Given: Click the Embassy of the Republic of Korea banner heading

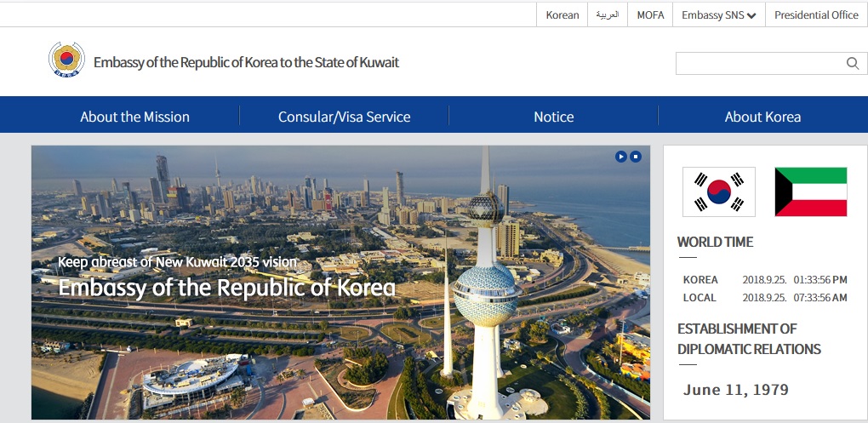Looking at the screenshot, I should pyautogui.click(x=226, y=288).
